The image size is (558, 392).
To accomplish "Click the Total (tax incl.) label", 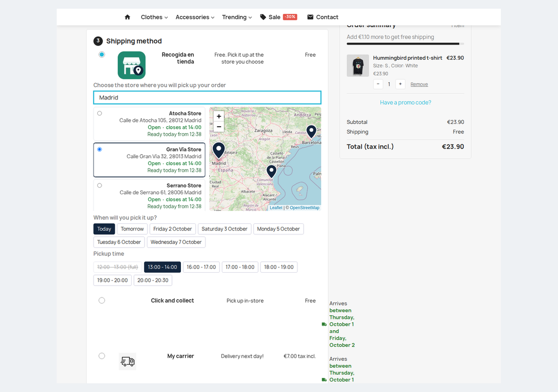I will click(x=370, y=147).
